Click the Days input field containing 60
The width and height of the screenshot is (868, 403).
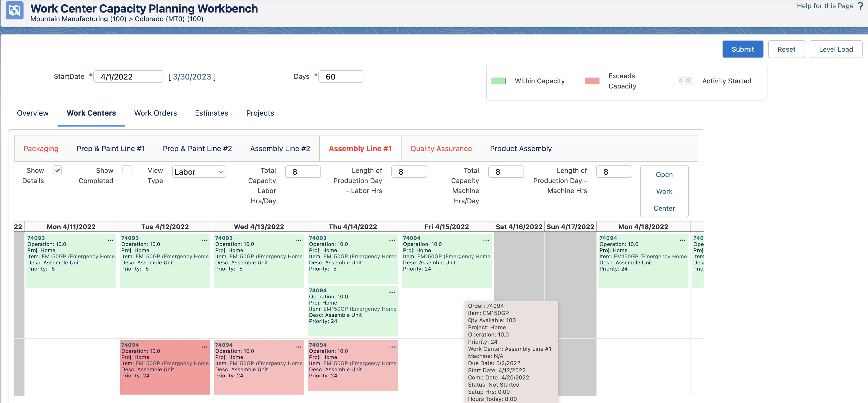(x=341, y=76)
